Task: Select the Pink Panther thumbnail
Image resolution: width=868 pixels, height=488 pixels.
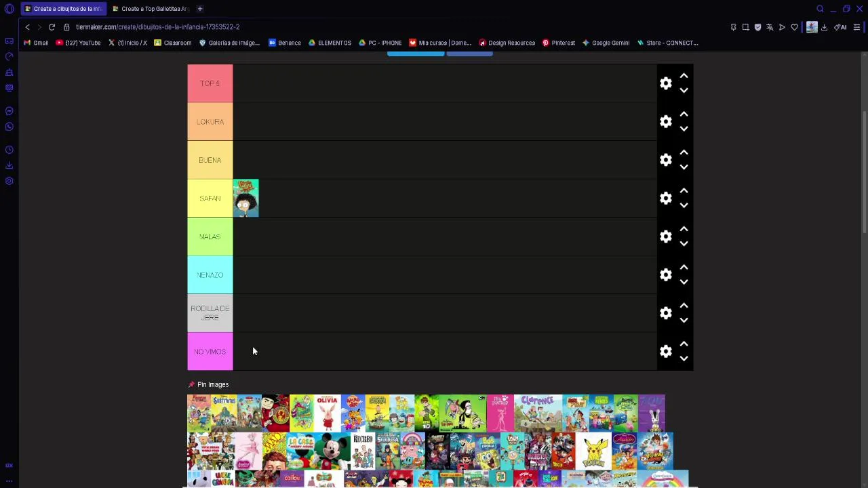Action: tap(500, 413)
